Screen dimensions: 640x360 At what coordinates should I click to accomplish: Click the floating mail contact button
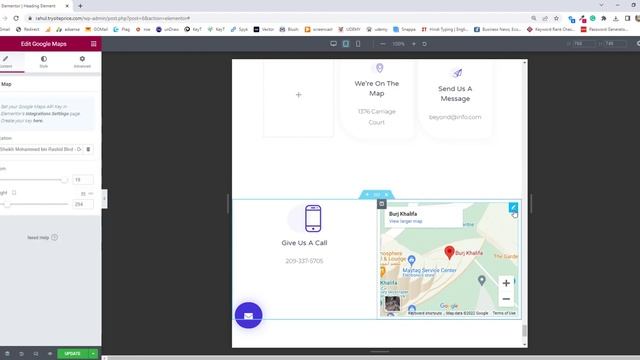click(x=249, y=316)
